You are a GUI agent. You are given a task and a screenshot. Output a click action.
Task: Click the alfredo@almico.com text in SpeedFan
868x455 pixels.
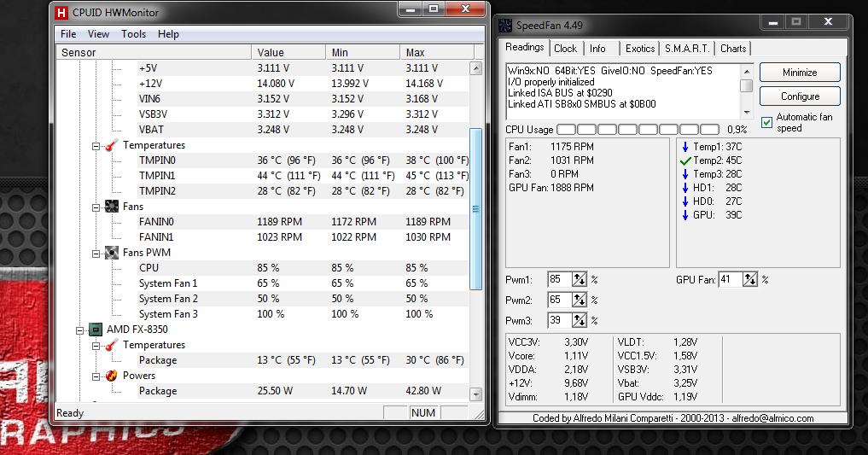(772, 418)
